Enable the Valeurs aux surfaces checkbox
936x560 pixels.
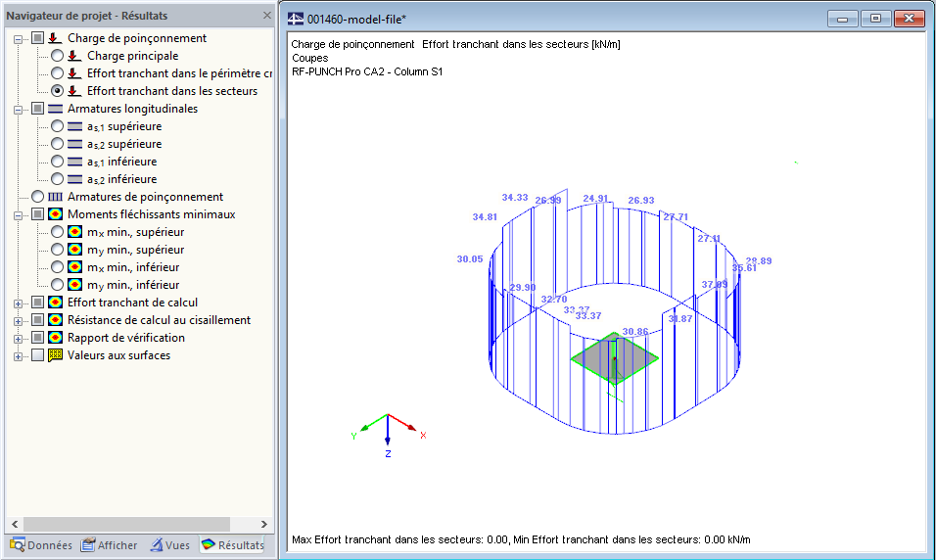click(37, 355)
